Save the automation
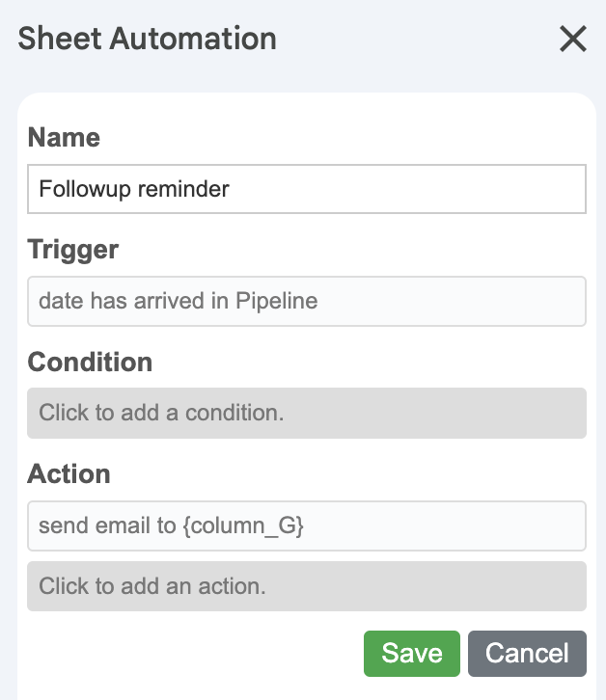Image resolution: width=606 pixels, height=700 pixels. pyautogui.click(x=412, y=653)
